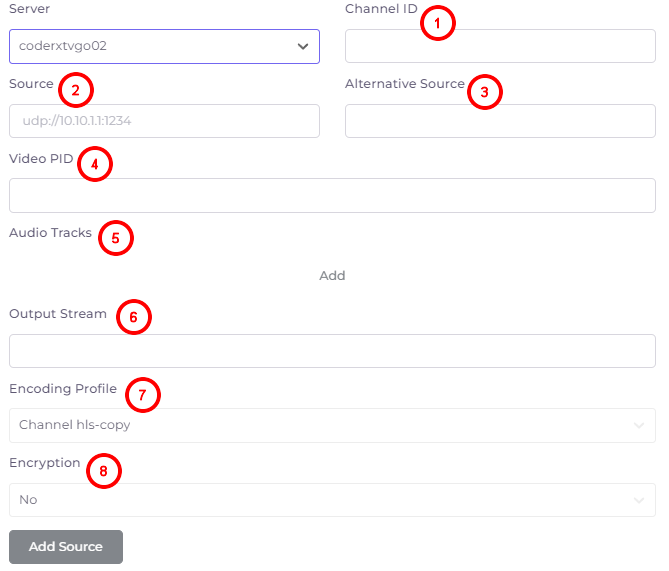Click red marker 4 next to Video PID
The height and width of the screenshot is (571, 669).
[95, 164]
